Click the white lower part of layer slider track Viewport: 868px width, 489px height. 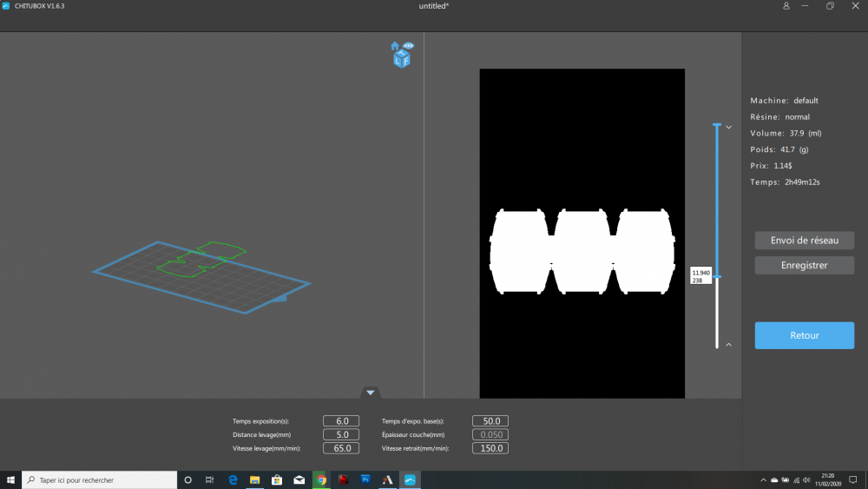click(x=717, y=313)
